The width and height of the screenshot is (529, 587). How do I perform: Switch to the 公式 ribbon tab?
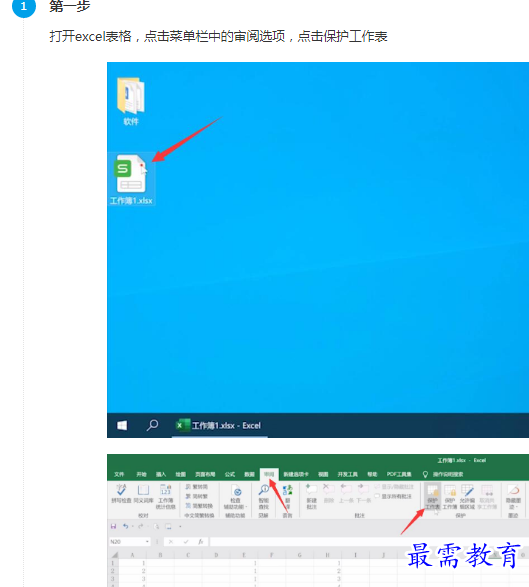(230, 474)
